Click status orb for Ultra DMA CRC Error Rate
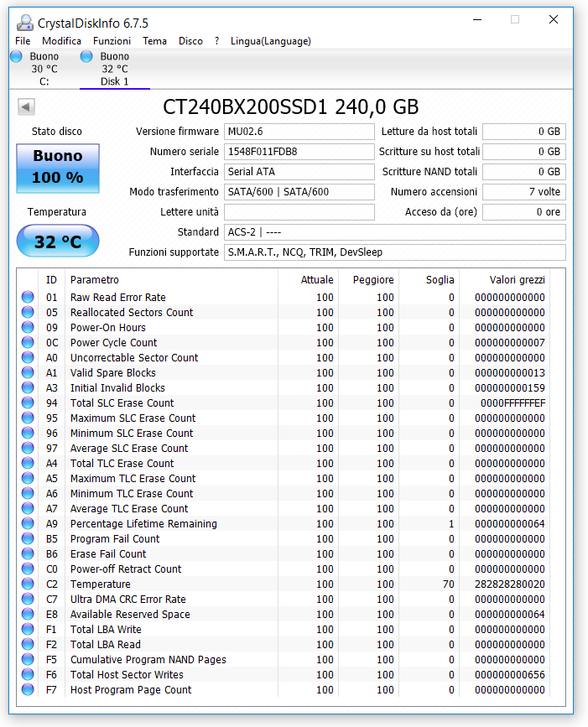Image resolution: width=588 pixels, height=727 pixels. pyautogui.click(x=28, y=599)
